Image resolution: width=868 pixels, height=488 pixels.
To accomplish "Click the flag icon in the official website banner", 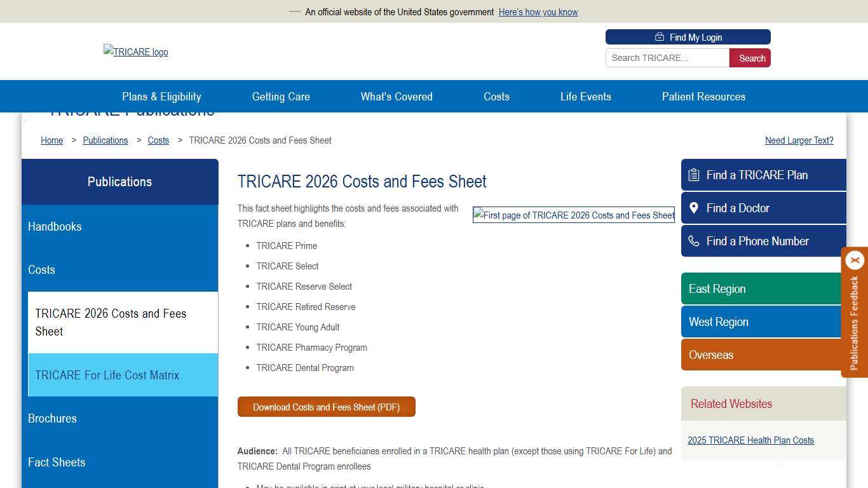I will point(295,11).
